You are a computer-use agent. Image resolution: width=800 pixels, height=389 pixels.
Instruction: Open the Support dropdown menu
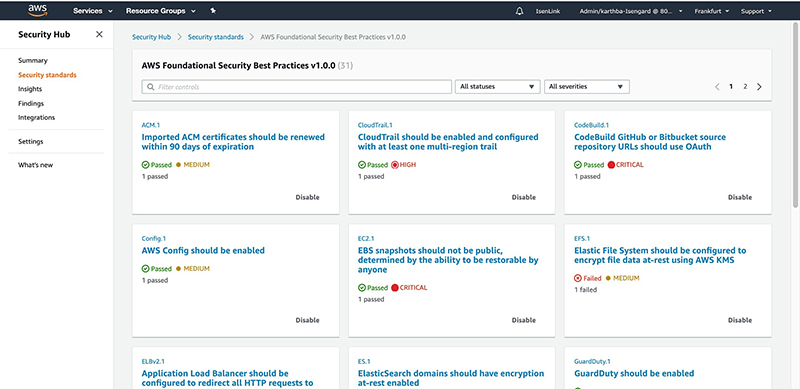pos(756,11)
